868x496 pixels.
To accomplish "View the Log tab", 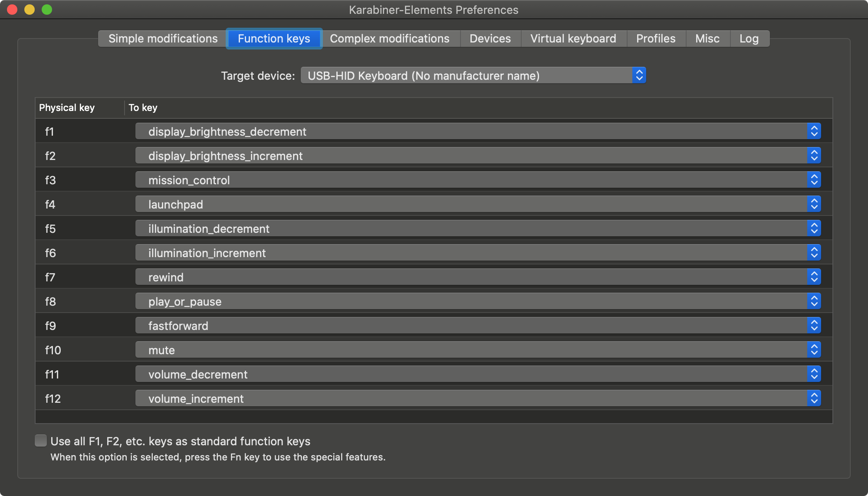I will click(x=749, y=39).
